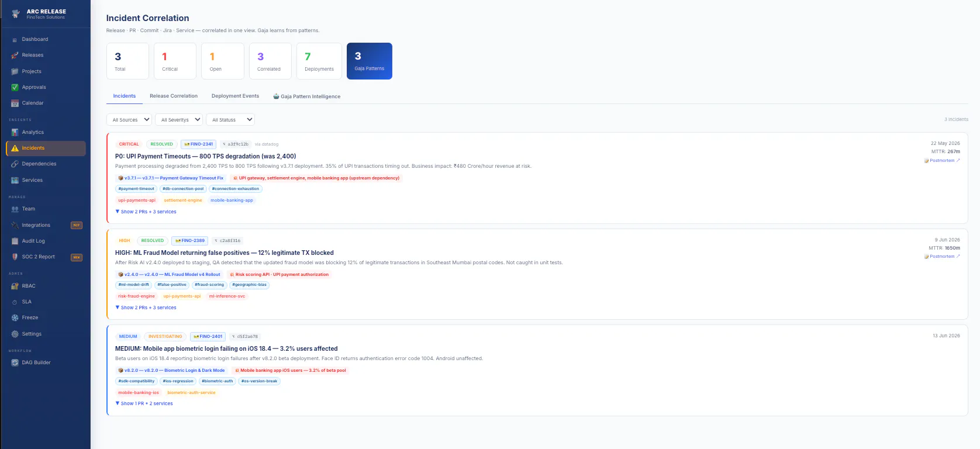Click the Calendar icon in sidebar
This screenshot has height=449, width=980.
click(x=15, y=103)
